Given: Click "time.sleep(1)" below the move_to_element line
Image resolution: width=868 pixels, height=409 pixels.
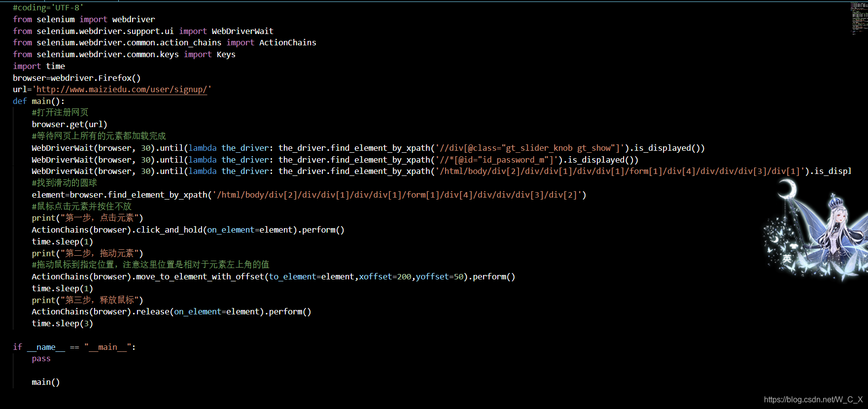Looking at the screenshot, I should (63, 288).
